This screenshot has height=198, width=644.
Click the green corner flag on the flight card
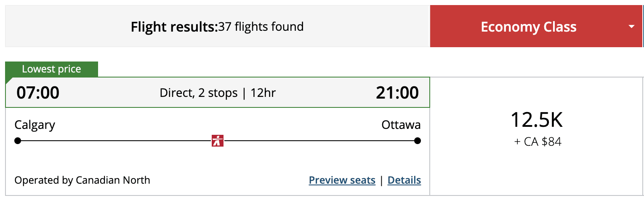(x=9, y=80)
